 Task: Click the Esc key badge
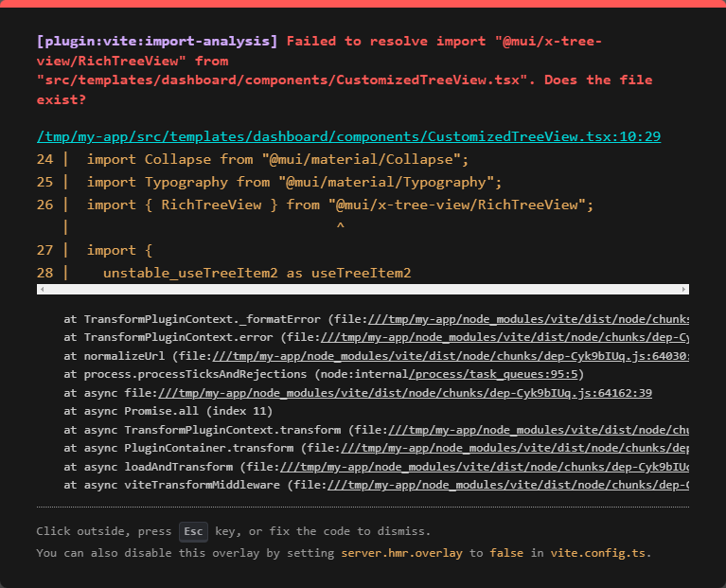click(x=193, y=531)
